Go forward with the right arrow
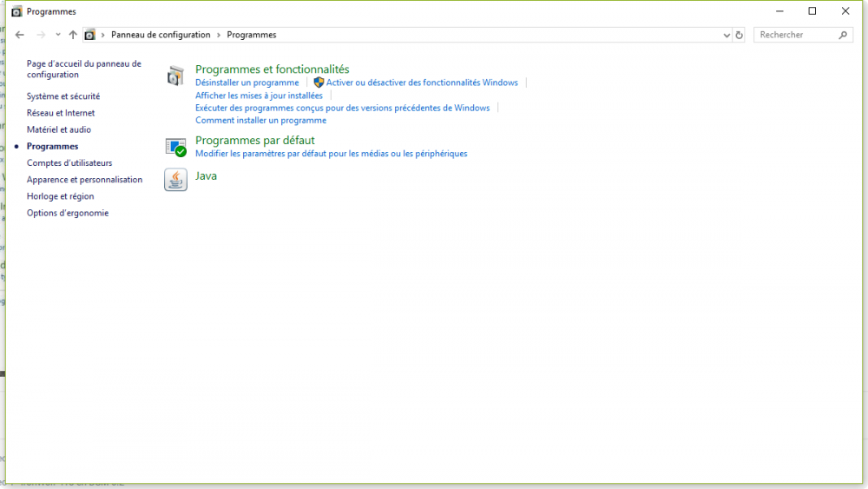 pos(41,35)
